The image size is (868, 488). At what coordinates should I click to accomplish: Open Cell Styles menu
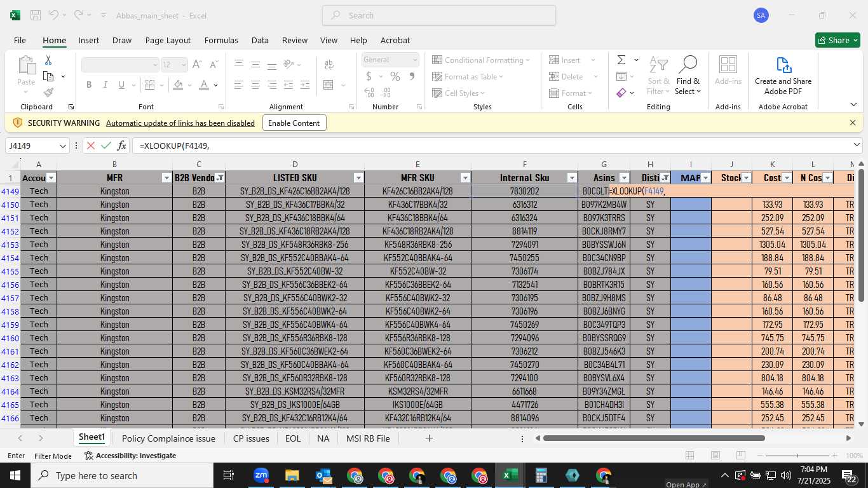459,93
